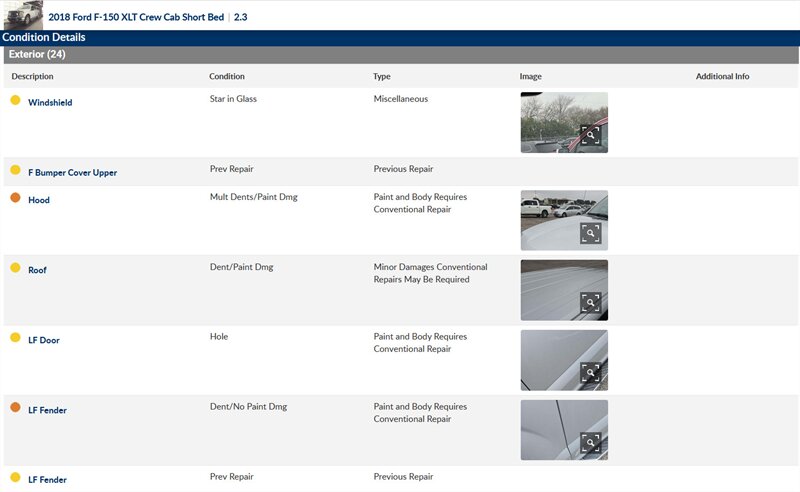Click magnify icon on Hood image
The width and height of the screenshot is (800, 492).
(x=591, y=233)
